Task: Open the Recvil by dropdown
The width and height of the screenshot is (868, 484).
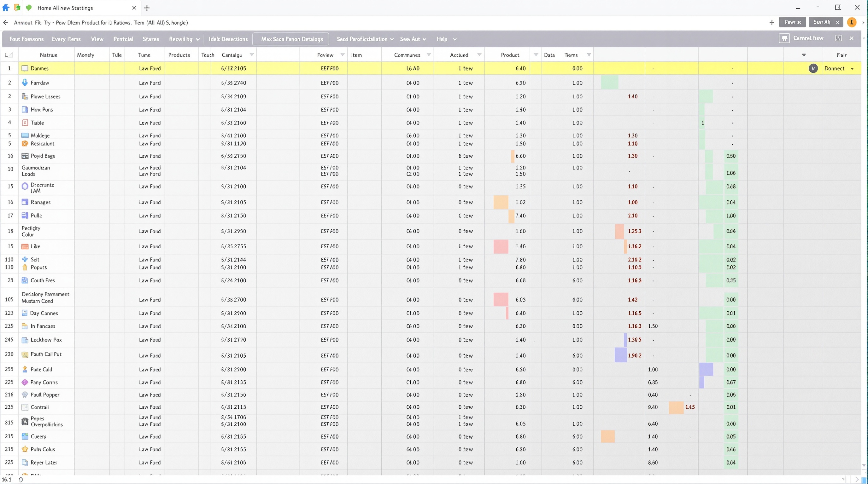Action: [184, 39]
